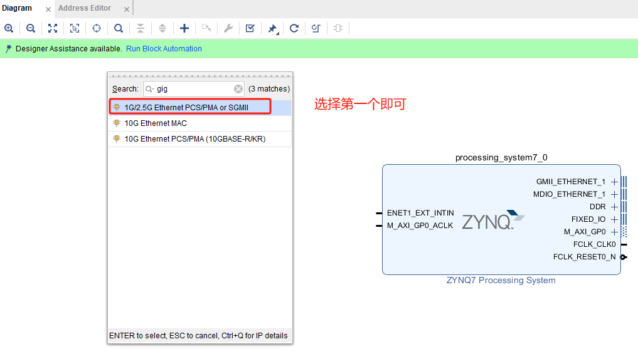
Task: Click the Auto-fit selection crosshair icon
Action: (x=97, y=28)
